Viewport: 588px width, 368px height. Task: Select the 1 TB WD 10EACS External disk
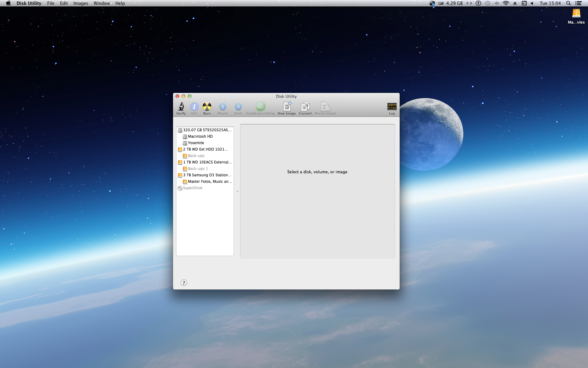(205, 162)
